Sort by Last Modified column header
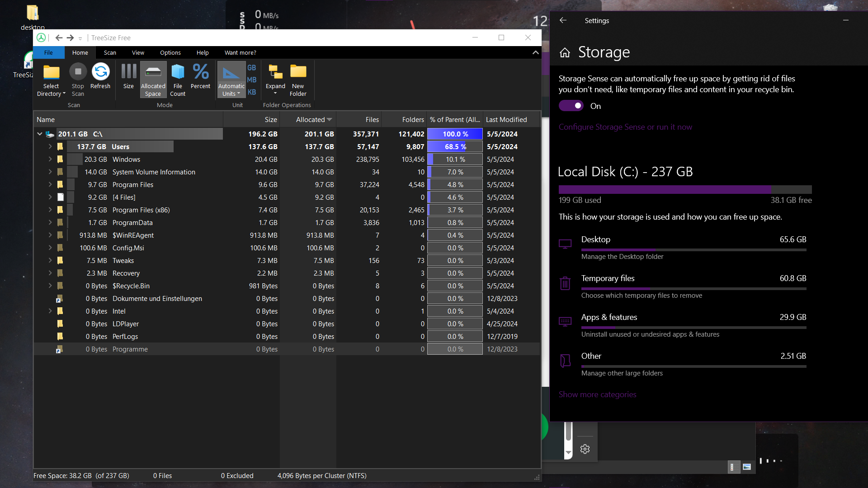Image resolution: width=868 pixels, height=488 pixels. [511, 119]
